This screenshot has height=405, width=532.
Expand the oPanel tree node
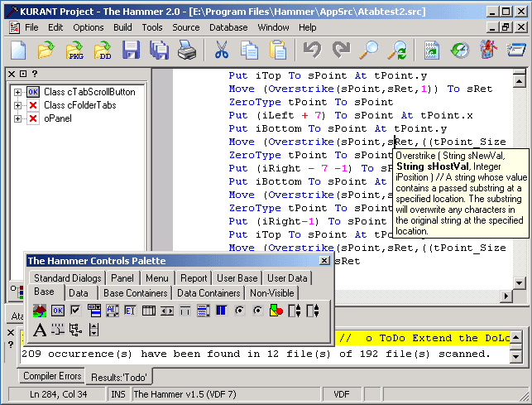tap(17, 118)
